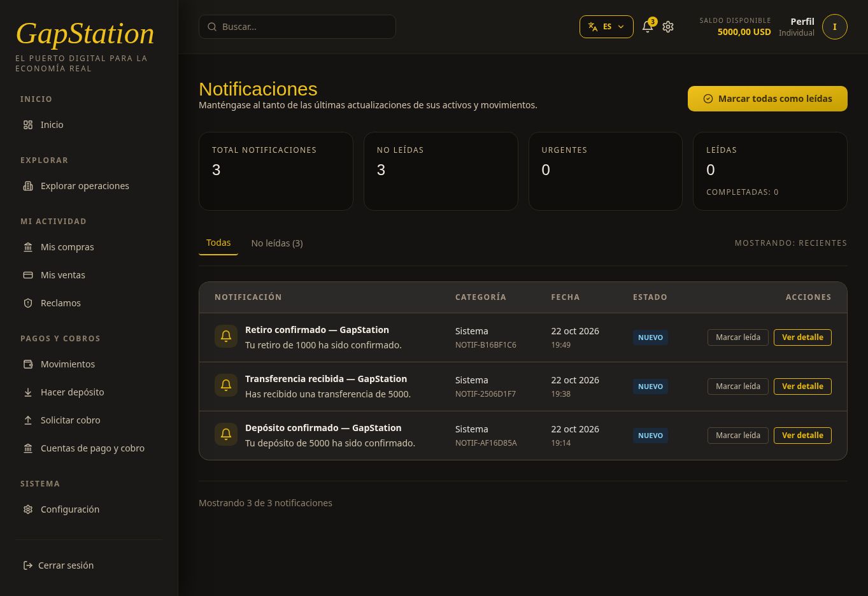The height and width of the screenshot is (596, 868).
Task: Click the Inicio dashboard icon in sidebar
Action: (28, 125)
